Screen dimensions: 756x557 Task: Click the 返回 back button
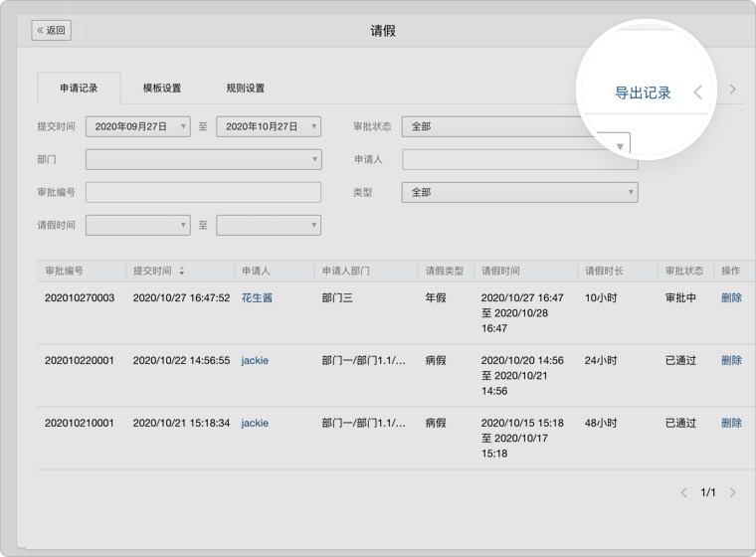(51, 30)
